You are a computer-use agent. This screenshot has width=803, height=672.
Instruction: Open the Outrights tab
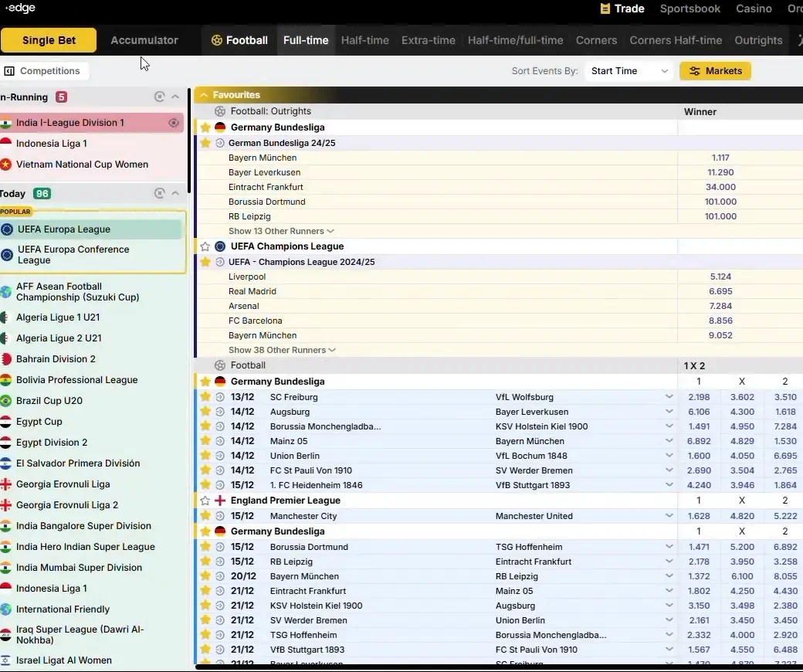[758, 40]
